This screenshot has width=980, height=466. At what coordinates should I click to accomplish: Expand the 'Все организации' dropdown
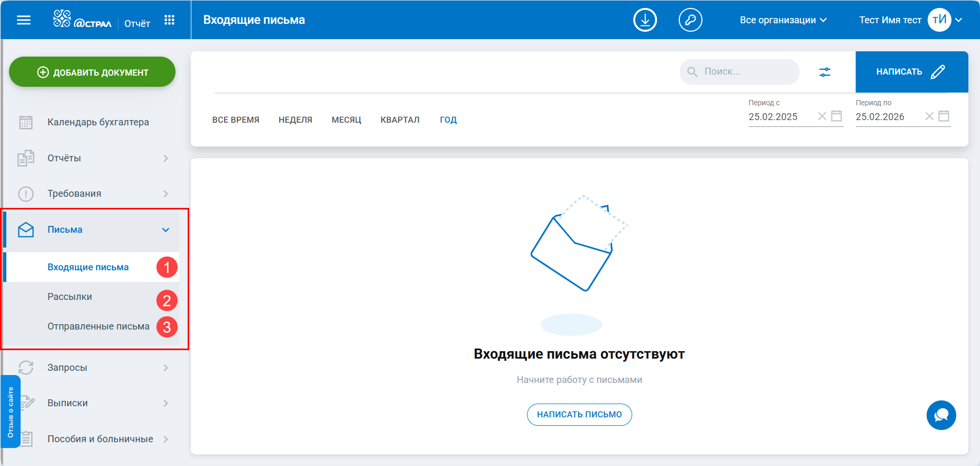coord(783,20)
